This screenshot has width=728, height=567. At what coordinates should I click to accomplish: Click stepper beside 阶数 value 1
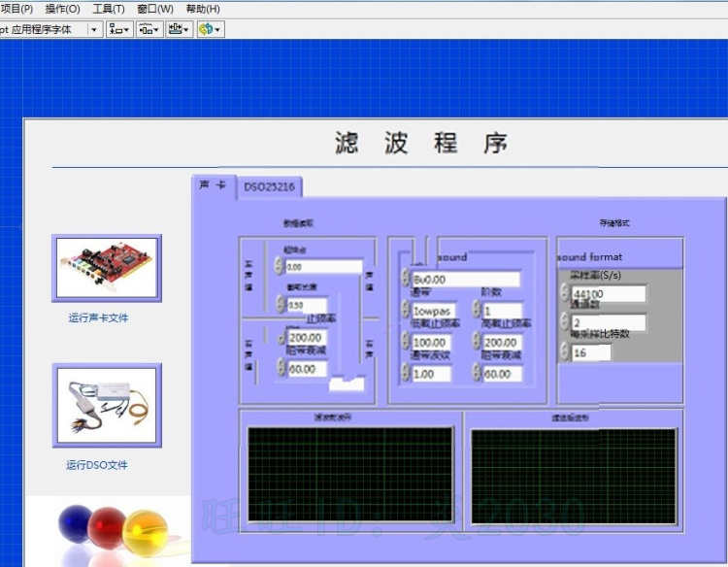pyautogui.click(x=477, y=311)
